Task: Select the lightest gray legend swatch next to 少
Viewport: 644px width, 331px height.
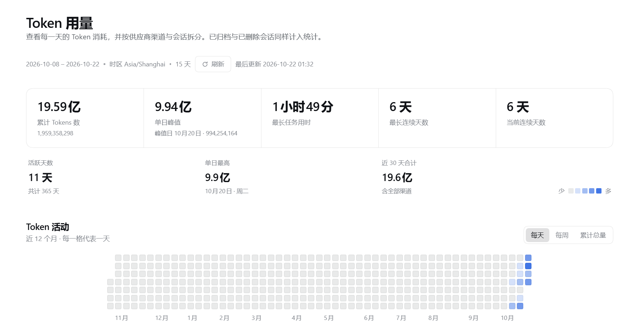Action: [571, 191]
